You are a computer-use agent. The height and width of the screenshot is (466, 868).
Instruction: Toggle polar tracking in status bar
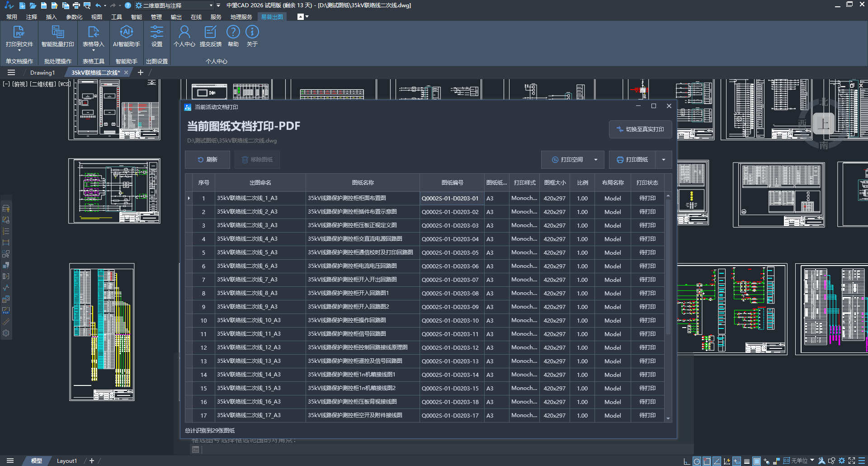[x=697, y=461]
